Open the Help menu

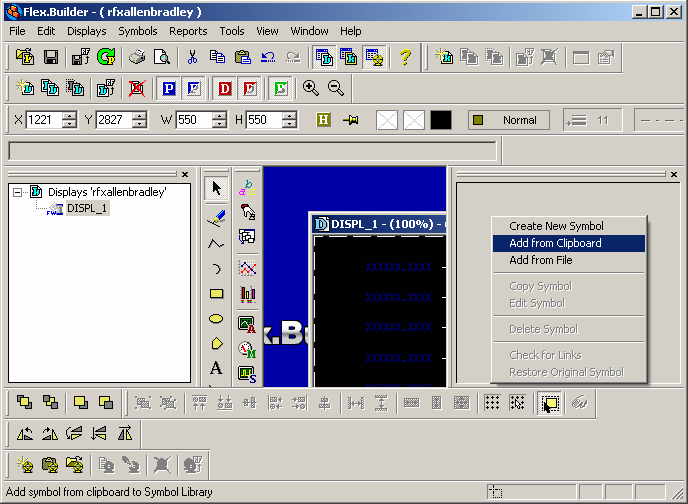351,31
